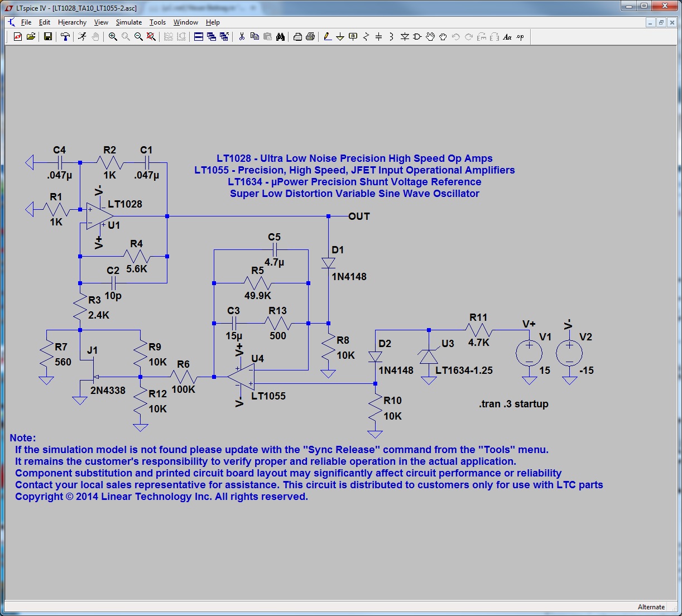Select the Diode component tool

coord(405,37)
